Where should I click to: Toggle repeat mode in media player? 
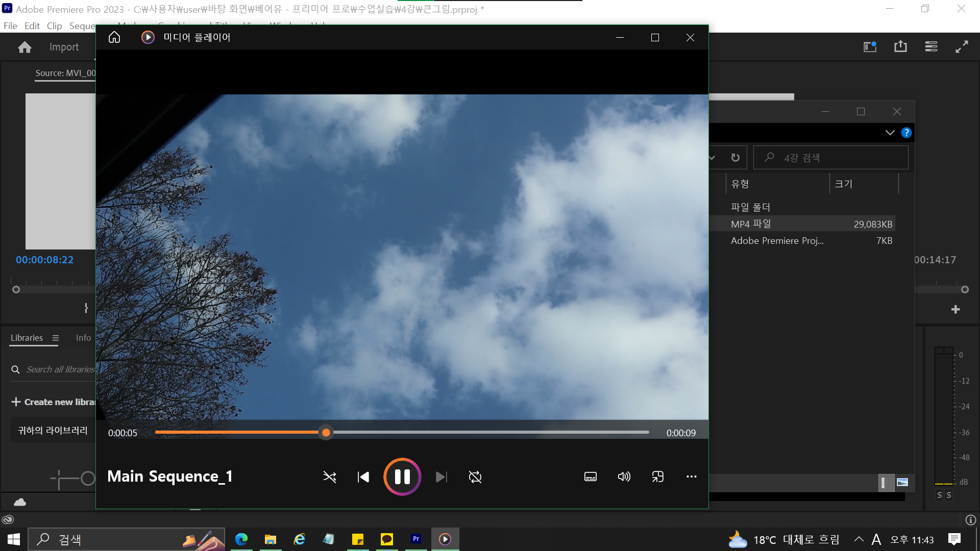click(475, 477)
